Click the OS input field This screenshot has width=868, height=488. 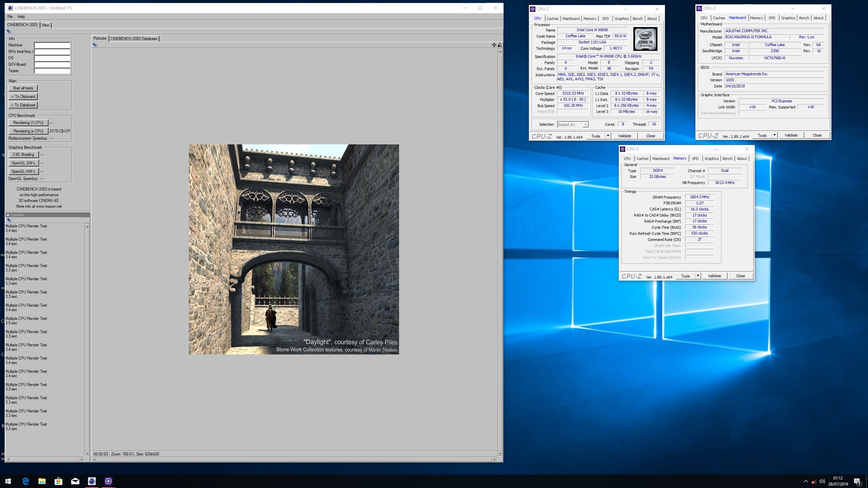(x=52, y=58)
